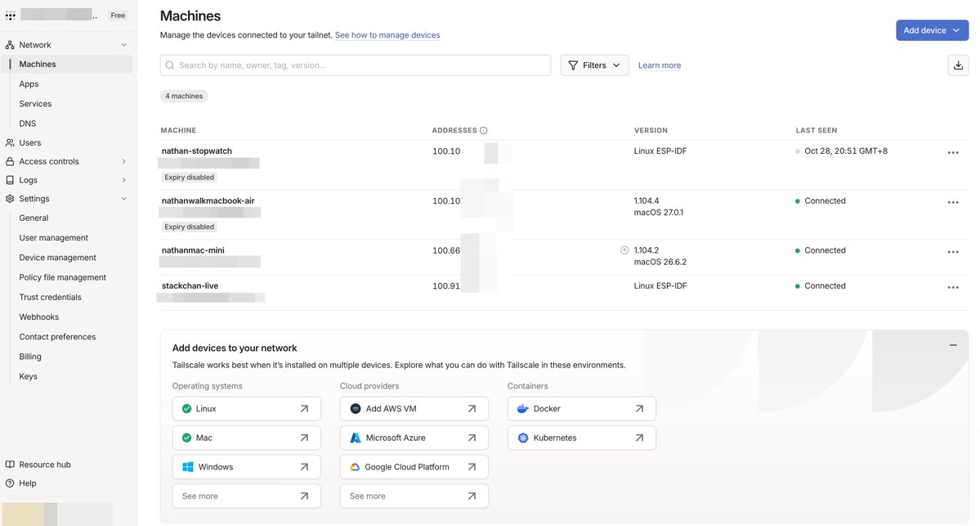
Task: Follow the See how to manage devices link
Action: pyautogui.click(x=387, y=35)
